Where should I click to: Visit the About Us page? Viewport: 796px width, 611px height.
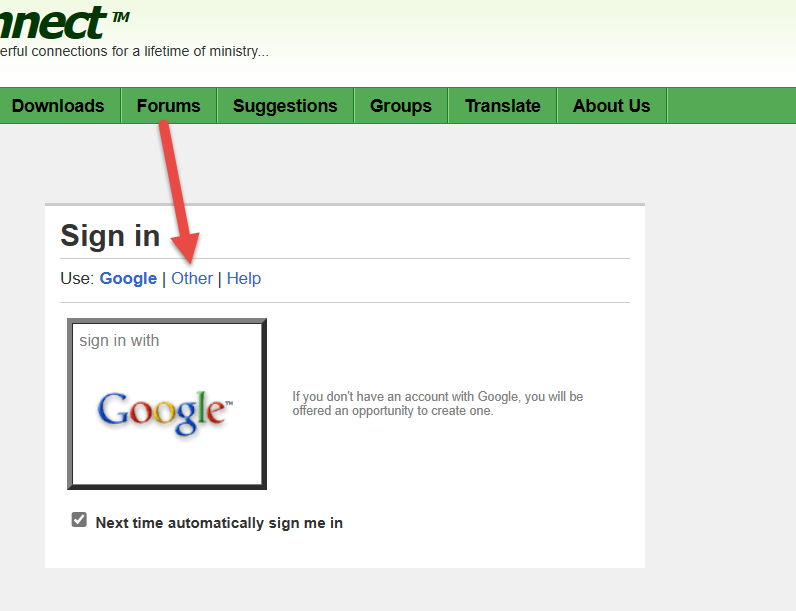pos(611,106)
